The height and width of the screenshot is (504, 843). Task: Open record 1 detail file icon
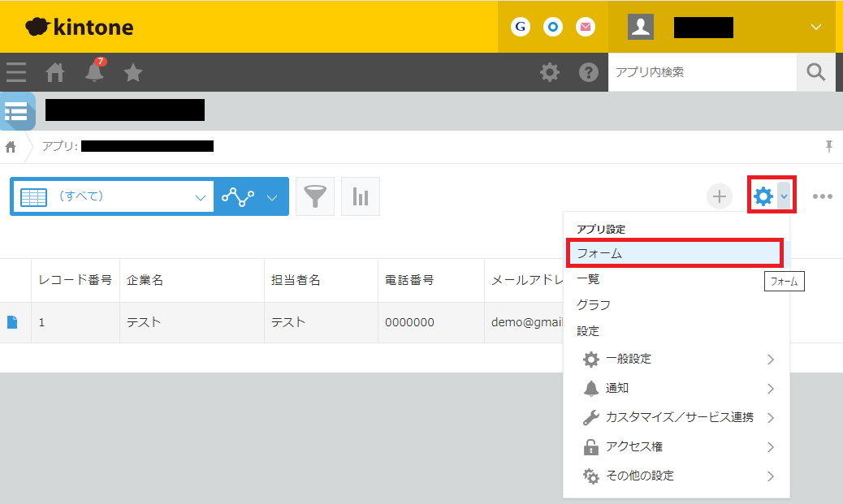click(12, 322)
